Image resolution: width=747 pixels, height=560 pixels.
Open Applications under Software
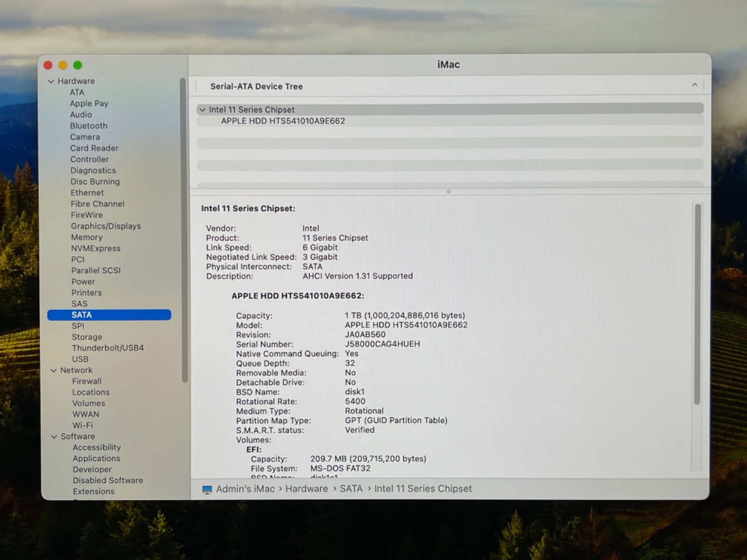(x=96, y=459)
